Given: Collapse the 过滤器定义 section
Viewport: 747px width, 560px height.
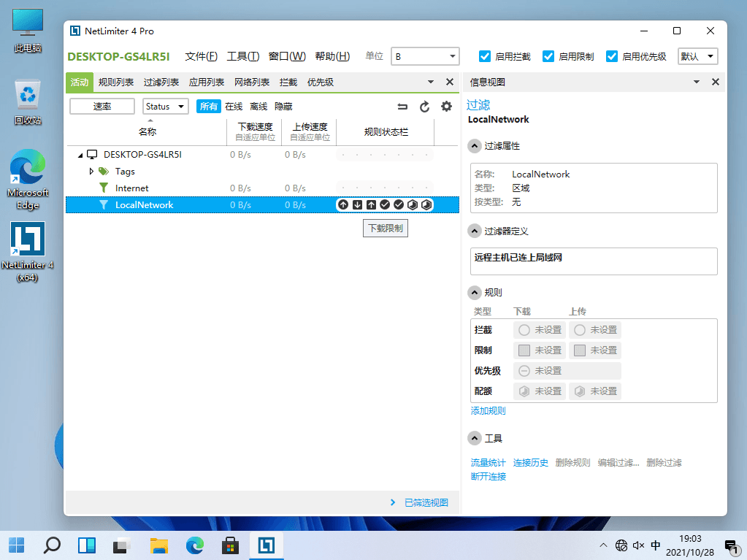Looking at the screenshot, I should pyautogui.click(x=474, y=231).
